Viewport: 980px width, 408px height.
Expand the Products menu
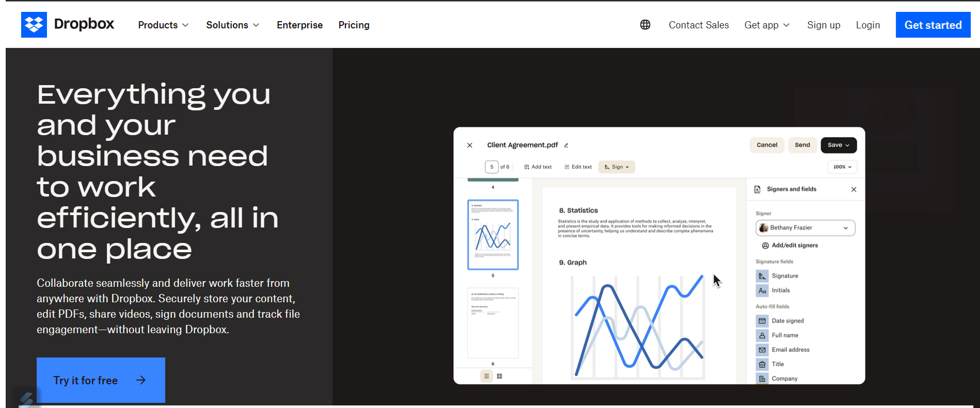tap(163, 25)
